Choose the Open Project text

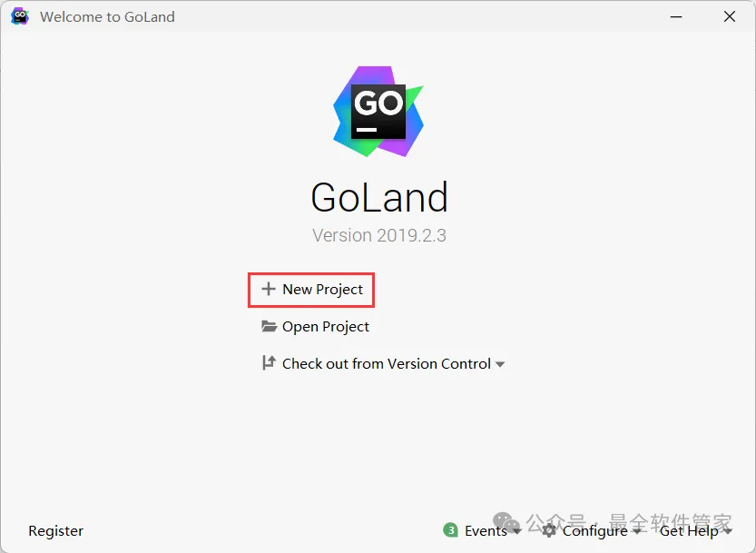pos(326,327)
